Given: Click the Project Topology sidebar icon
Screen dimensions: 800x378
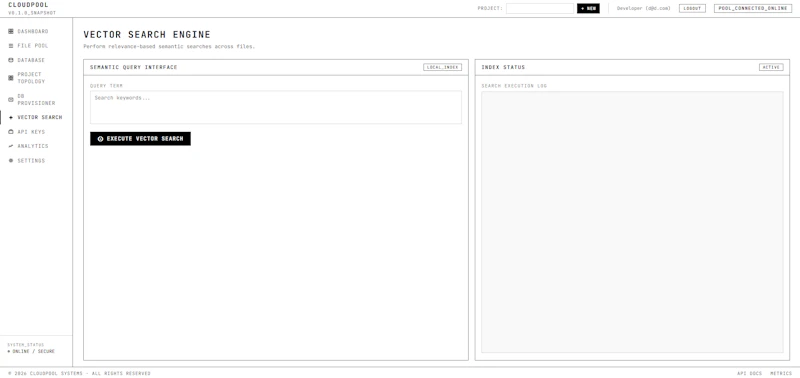Looking at the screenshot, I should pos(11,78).
